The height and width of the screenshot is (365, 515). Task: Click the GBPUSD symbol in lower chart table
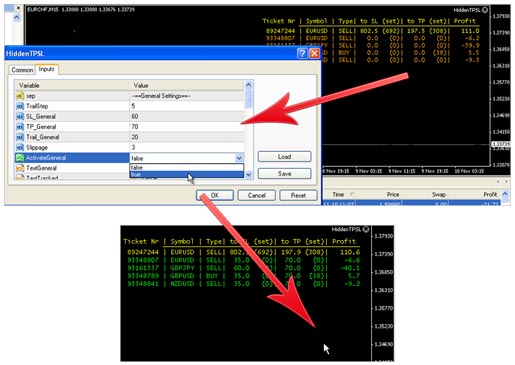pos(182,276)
